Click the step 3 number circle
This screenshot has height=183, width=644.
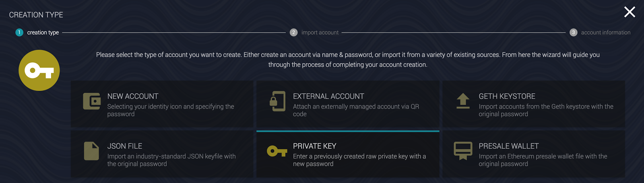click(x=574, y=33)
